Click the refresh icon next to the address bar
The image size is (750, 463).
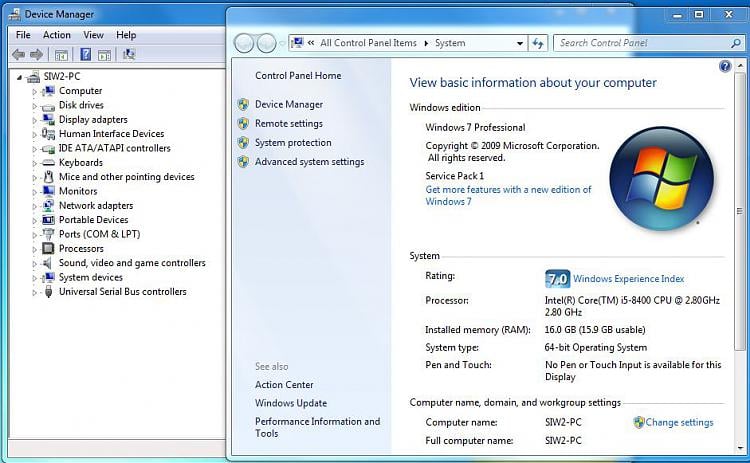point(538,43)
